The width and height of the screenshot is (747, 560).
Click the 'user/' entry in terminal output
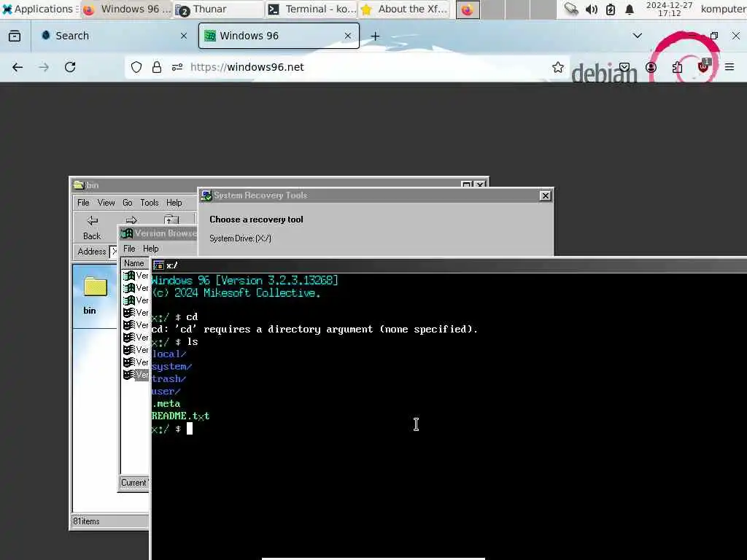166,391
